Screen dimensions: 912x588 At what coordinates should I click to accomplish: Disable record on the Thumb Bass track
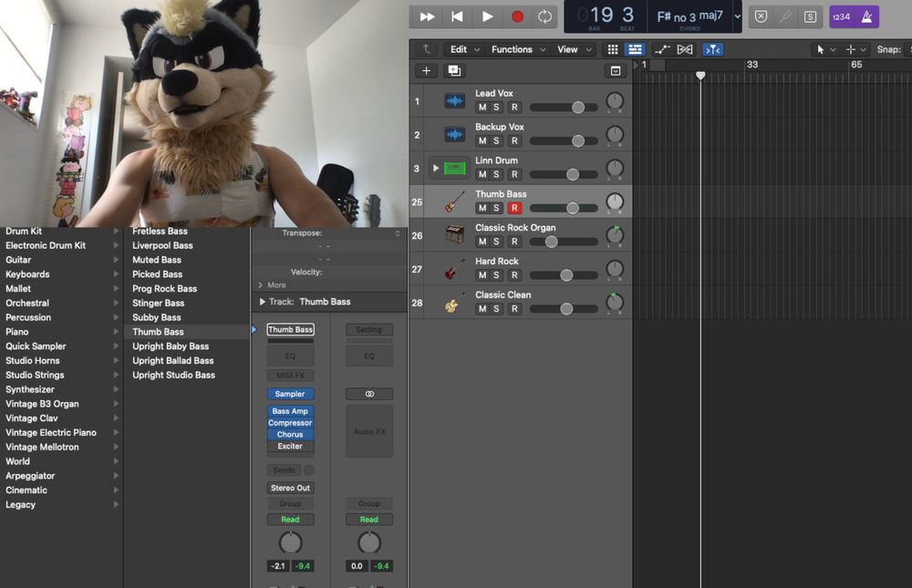(514, 208)
